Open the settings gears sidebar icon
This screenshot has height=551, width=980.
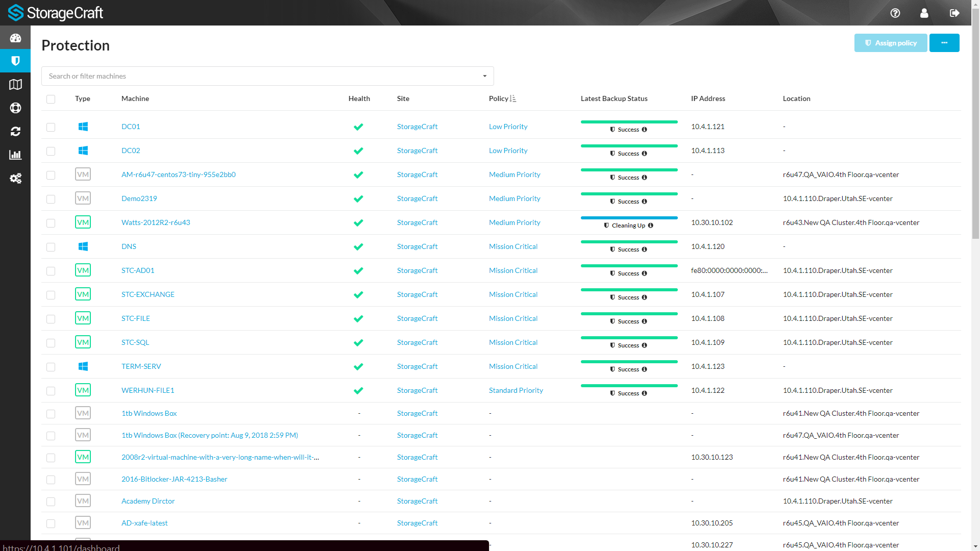[15, 179]
